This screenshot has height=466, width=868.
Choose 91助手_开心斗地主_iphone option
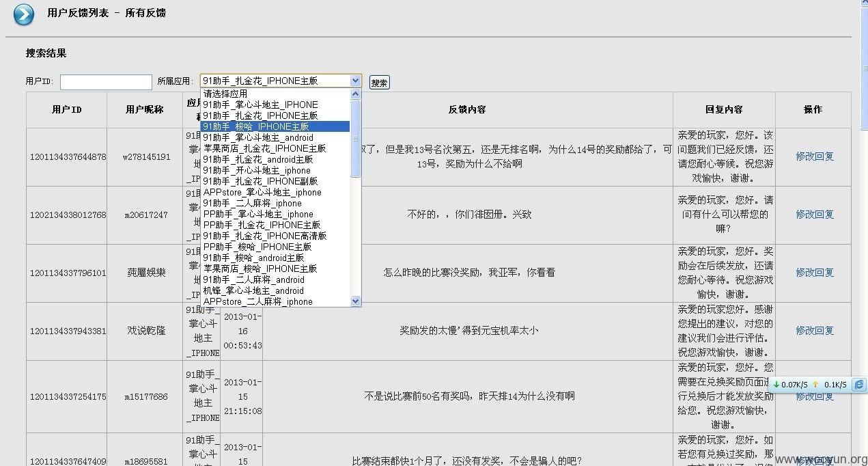point(275,170)
